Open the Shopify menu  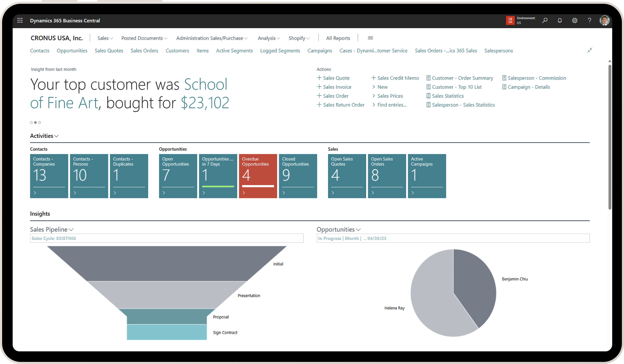[x=299, y=38]
